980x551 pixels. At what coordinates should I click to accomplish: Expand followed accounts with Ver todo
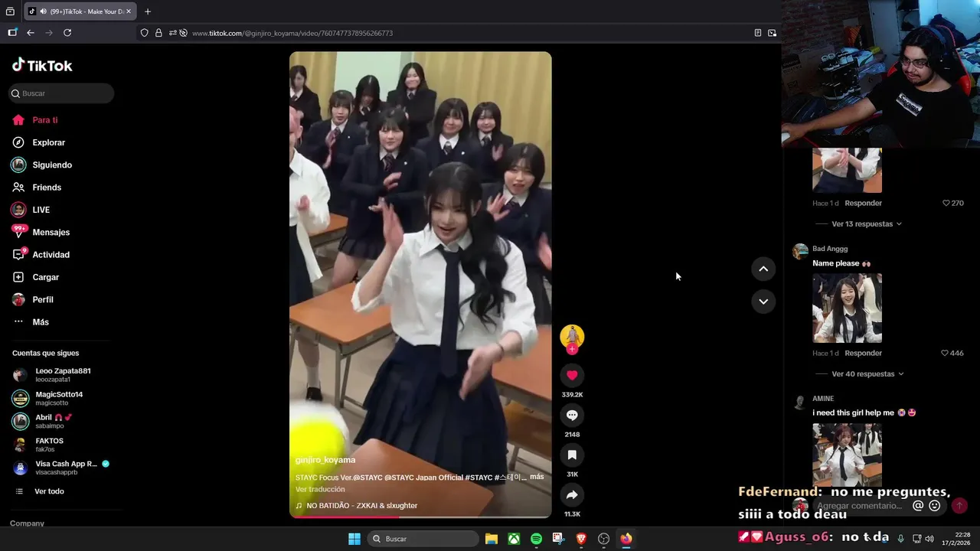pyautogui.click(x=49, y=491)
